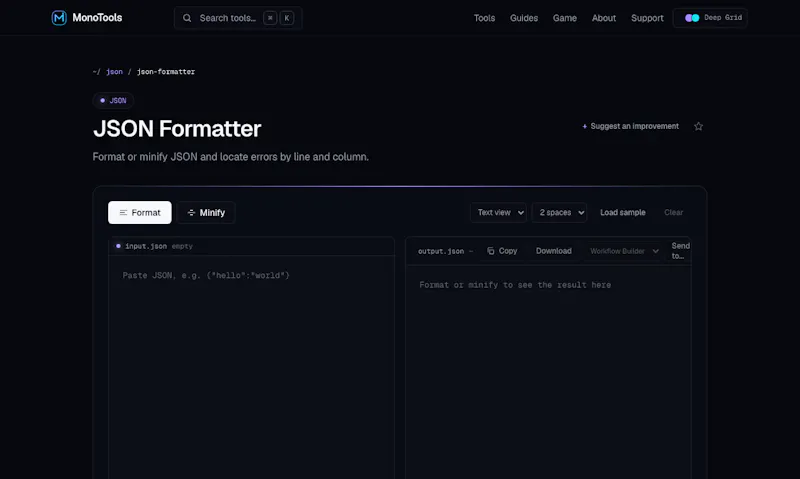Click the Send to... button

[x=681, y=251]
